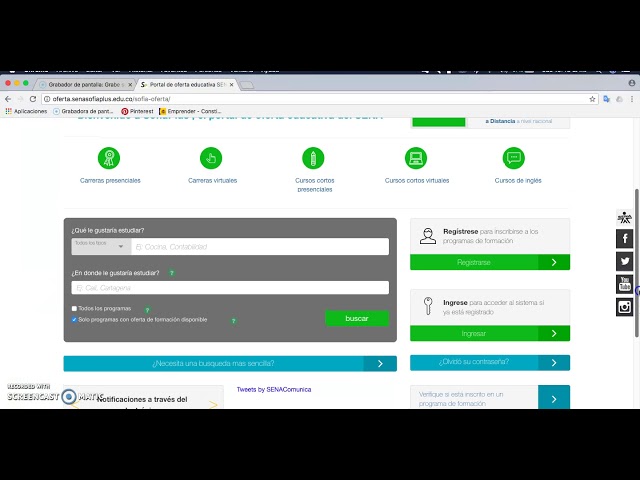Click the site info icon in the address bar
This screenshot has height=480, width=640.
coord(47,99)
